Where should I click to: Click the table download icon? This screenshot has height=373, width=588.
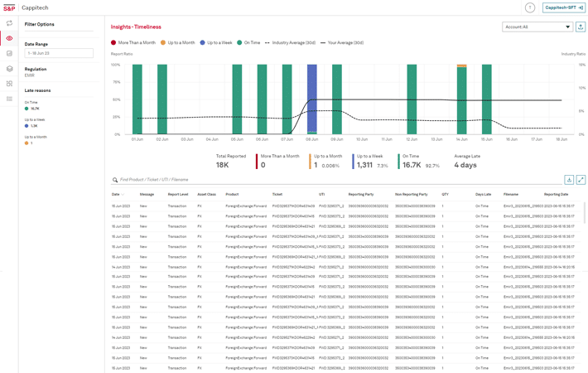pyautogui.click(x=569, y=180)
